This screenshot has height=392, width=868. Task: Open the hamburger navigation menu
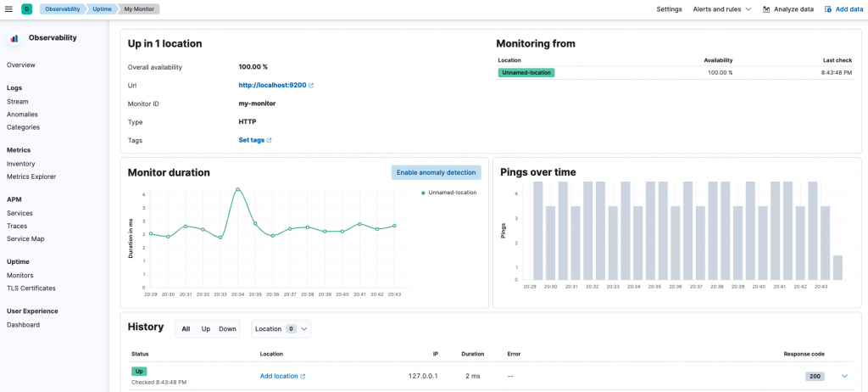pos(8,8)
